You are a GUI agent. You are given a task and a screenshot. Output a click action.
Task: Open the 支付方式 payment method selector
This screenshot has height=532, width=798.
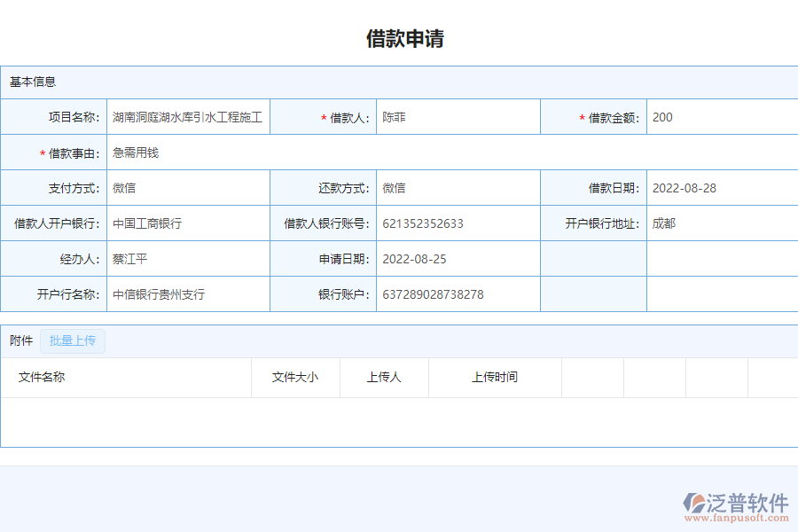[x=186, y=187]
